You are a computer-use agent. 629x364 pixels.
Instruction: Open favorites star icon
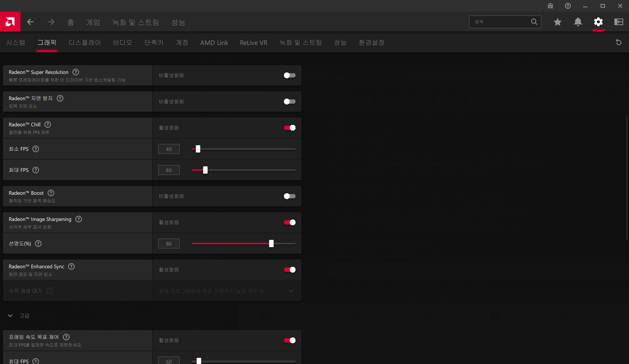pos(558,22)
